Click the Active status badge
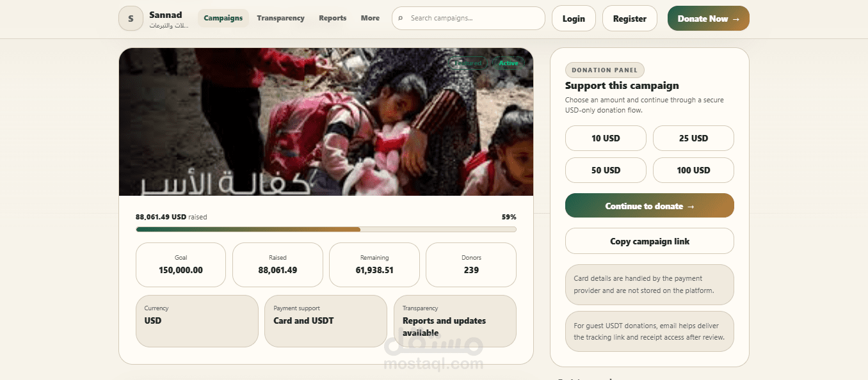 click(x=508, y=63)
